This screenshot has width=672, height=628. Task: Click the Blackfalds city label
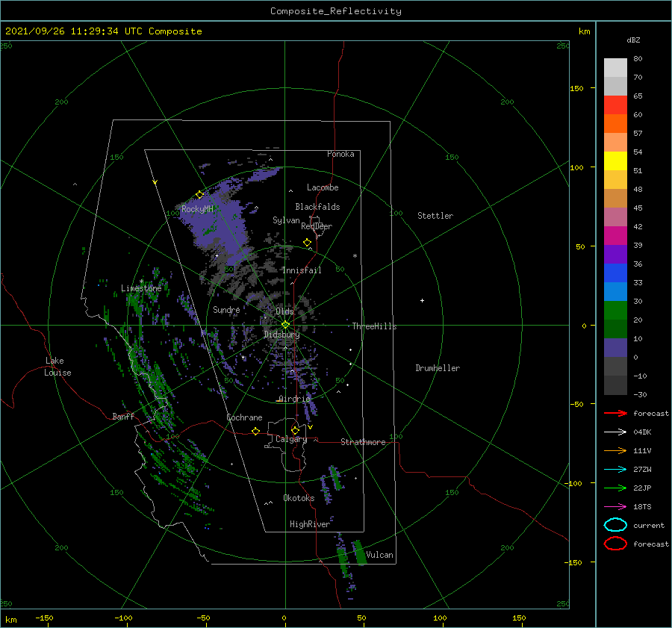click(317, 207)
